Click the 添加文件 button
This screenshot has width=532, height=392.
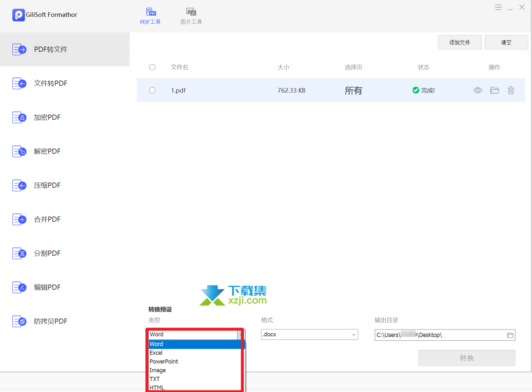[x=460, y=42]
